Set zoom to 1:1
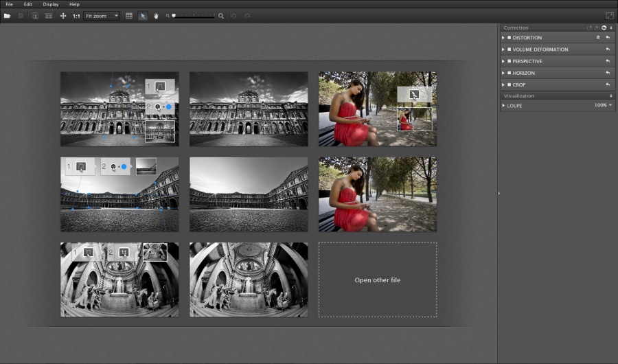Screen dimensions: 618x364 pos(76,16)
